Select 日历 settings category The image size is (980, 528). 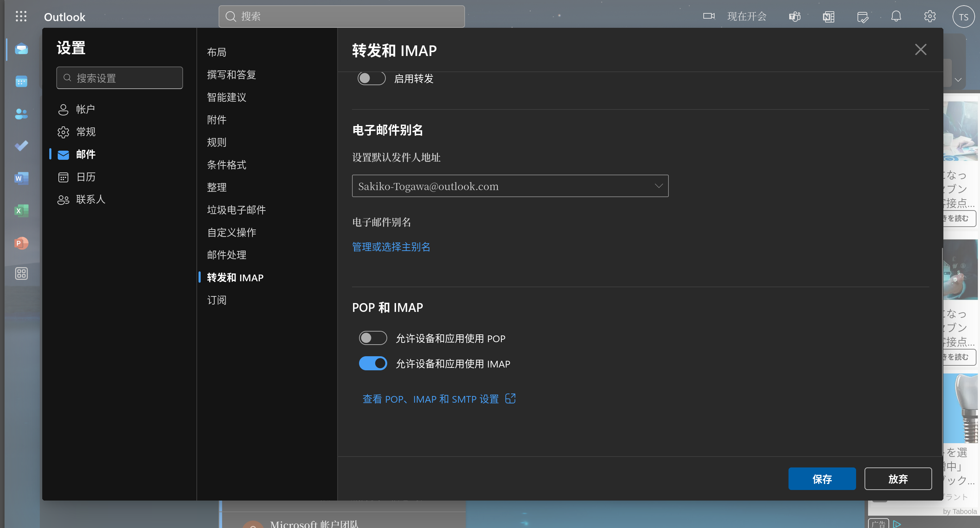(x=120, y=177)
